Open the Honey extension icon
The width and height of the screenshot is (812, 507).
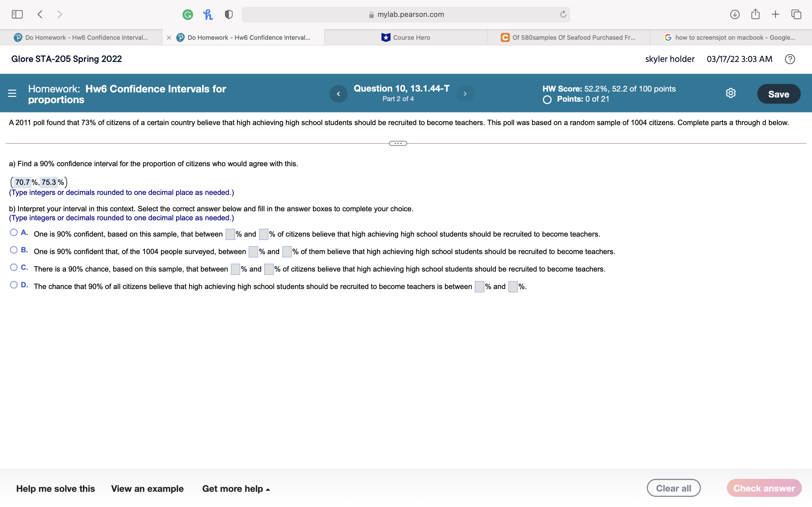coord(208,14)
